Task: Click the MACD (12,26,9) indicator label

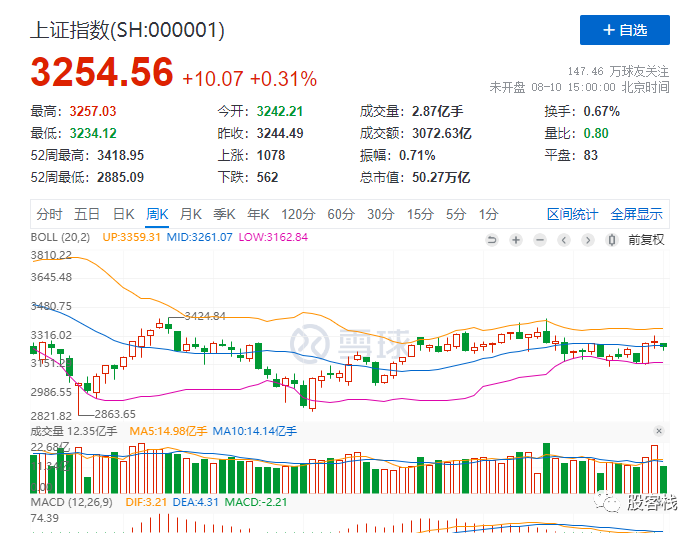Action: point(71,502)
